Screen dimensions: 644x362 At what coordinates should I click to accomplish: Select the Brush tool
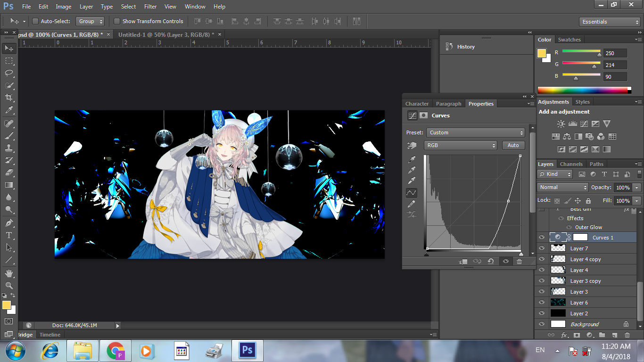coord(9,135)
